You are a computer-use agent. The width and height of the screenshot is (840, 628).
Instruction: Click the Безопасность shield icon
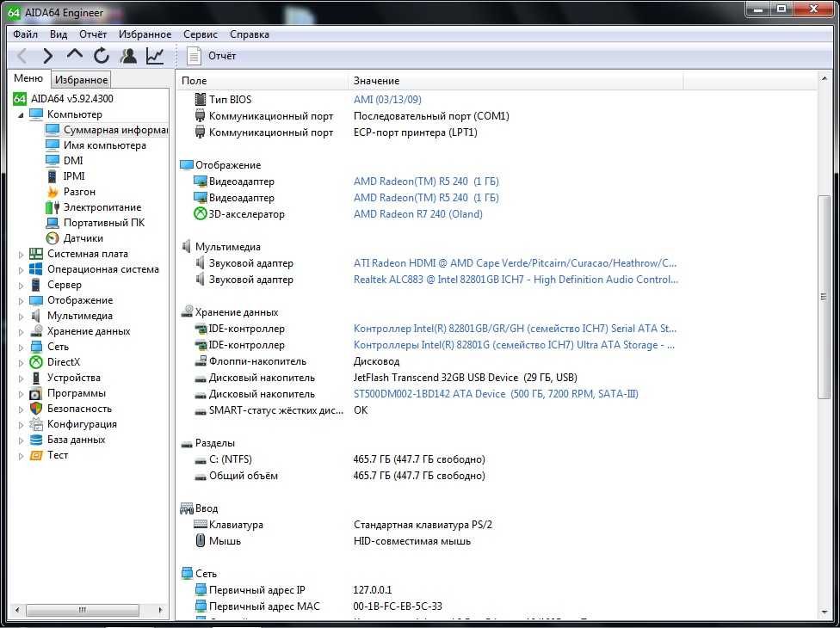36,409
